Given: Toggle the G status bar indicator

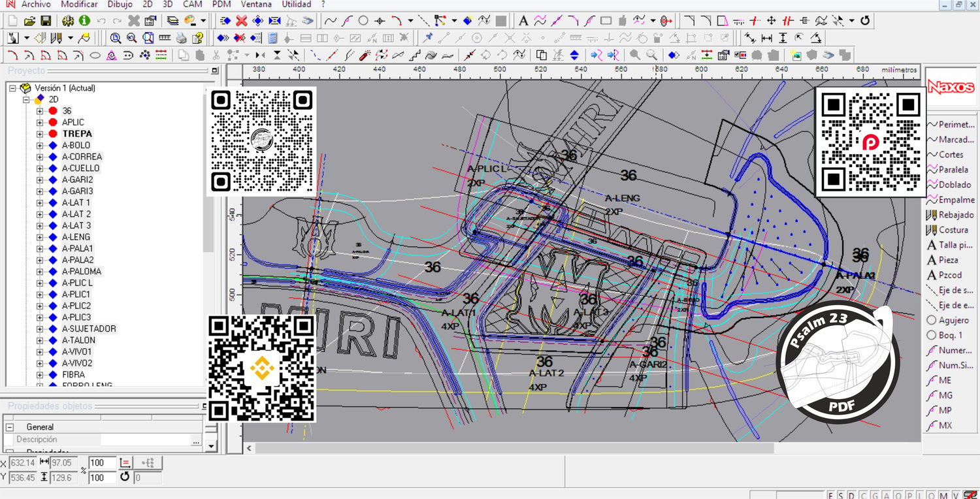Looking at the screenshot, I should pyautogui.click(x=876, y=495).
